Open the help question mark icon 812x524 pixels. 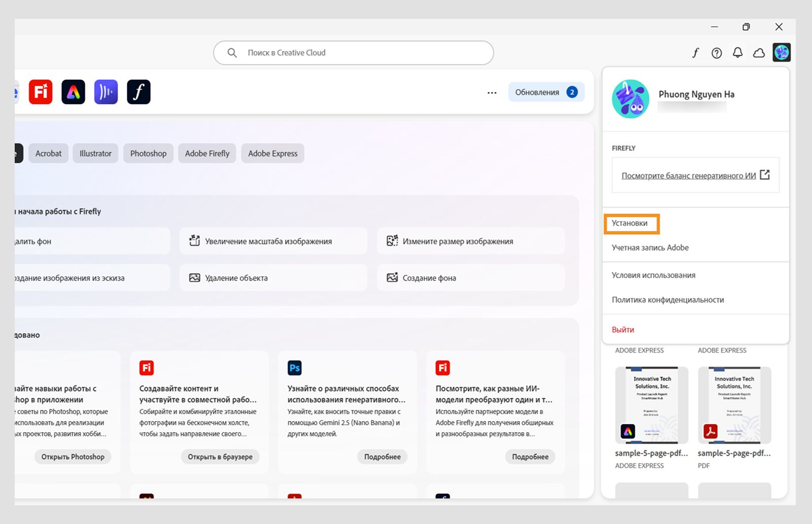(717, 53)
